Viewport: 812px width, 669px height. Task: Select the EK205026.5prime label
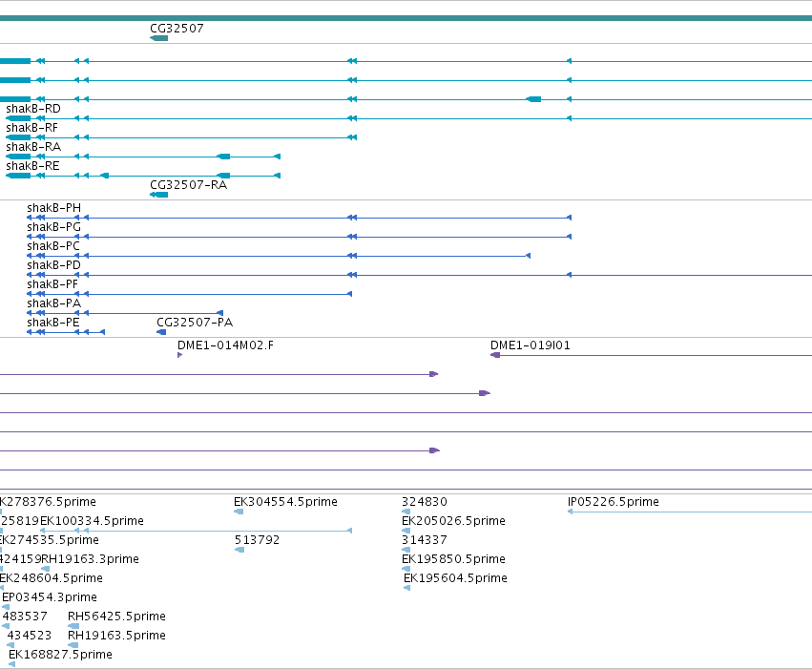(x=453, y=521)
